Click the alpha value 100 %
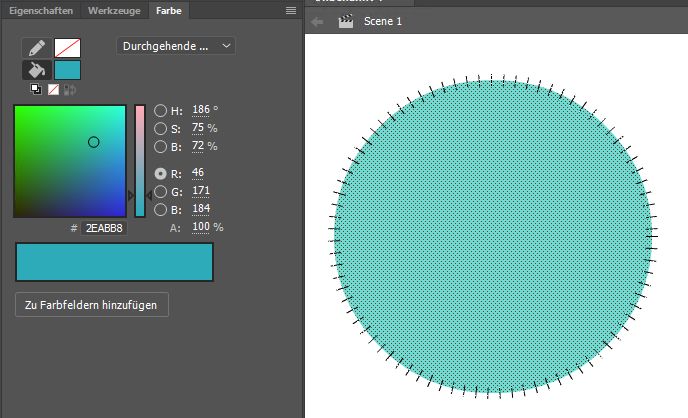688x418 pixels. [201, 227]
